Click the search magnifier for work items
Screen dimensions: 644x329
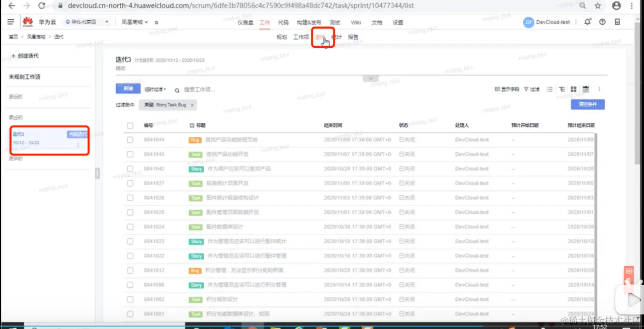click(x=177, y=90)
